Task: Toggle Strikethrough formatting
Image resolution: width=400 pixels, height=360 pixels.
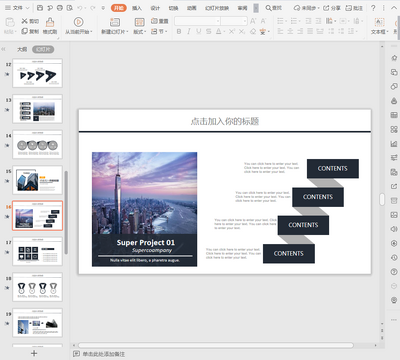Action: point(208,31)
